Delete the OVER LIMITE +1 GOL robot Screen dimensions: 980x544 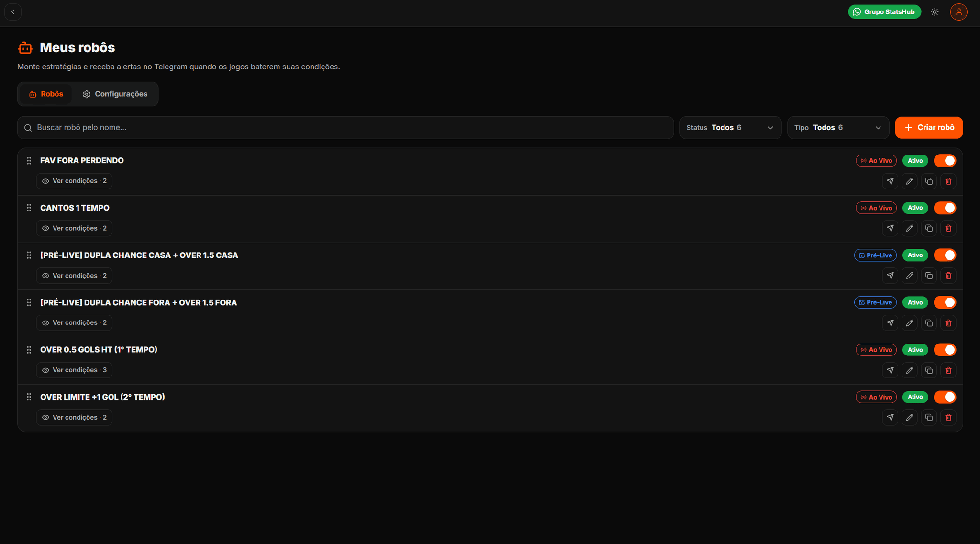pos(948,418)
